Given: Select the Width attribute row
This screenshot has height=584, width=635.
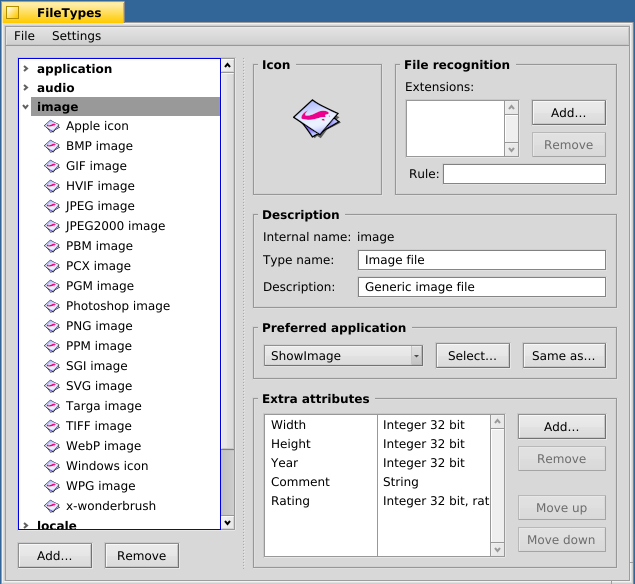Looking at the screenshot, I should coord(377,425).
